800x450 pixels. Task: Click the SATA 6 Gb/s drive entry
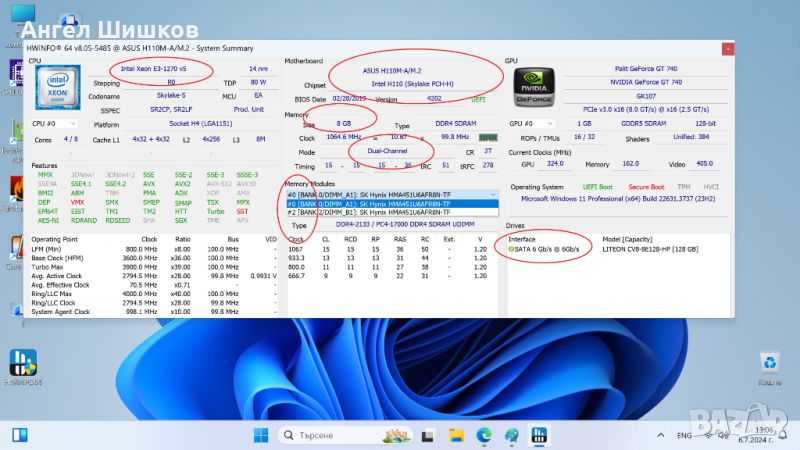545,249
